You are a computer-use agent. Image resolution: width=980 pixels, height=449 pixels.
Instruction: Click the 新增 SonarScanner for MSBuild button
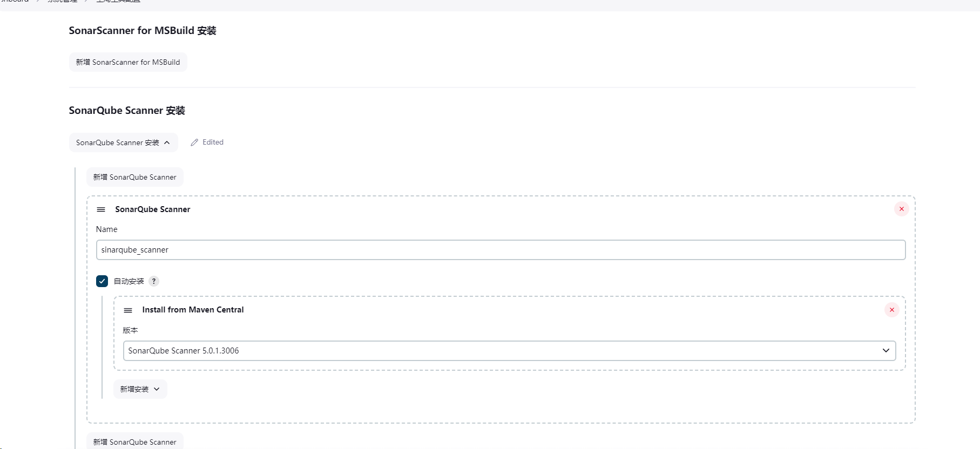pos(128,62)
